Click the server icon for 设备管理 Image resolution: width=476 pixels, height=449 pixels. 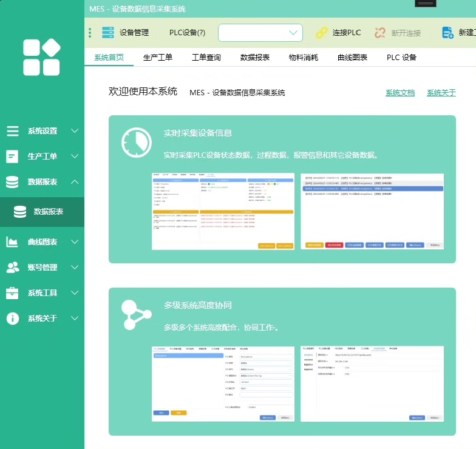108,33
